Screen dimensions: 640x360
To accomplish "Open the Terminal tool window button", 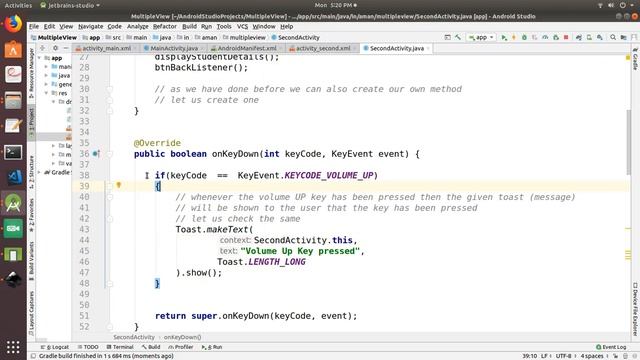I will pyautogui.click(x=120, y=347).
